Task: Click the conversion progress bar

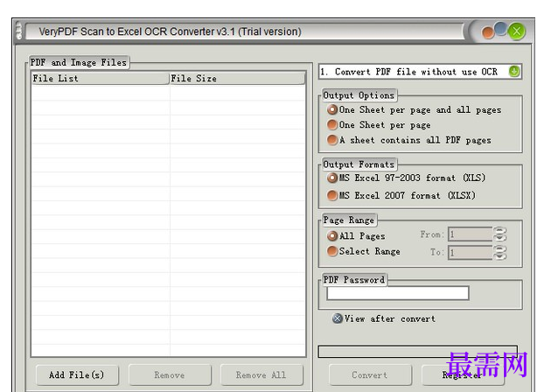Action: [418, 352]
